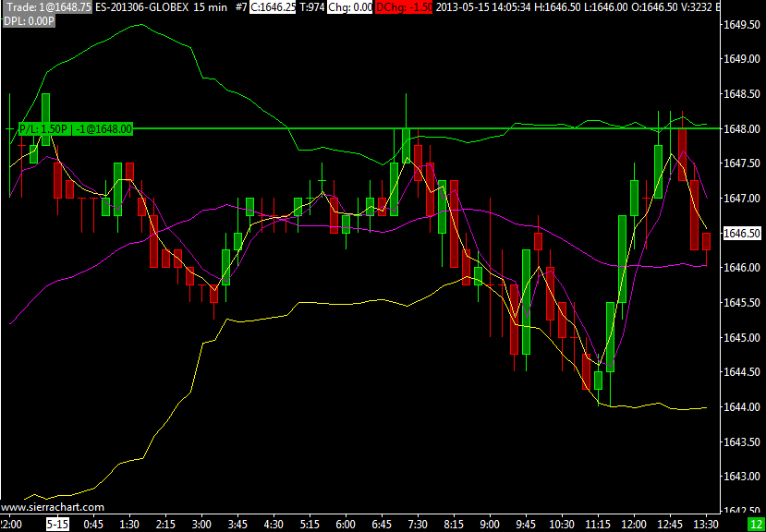This screenshot has height=532, width=766.
Task: Click the 1643.50 price axis label
Action: (x=743, y=441)
